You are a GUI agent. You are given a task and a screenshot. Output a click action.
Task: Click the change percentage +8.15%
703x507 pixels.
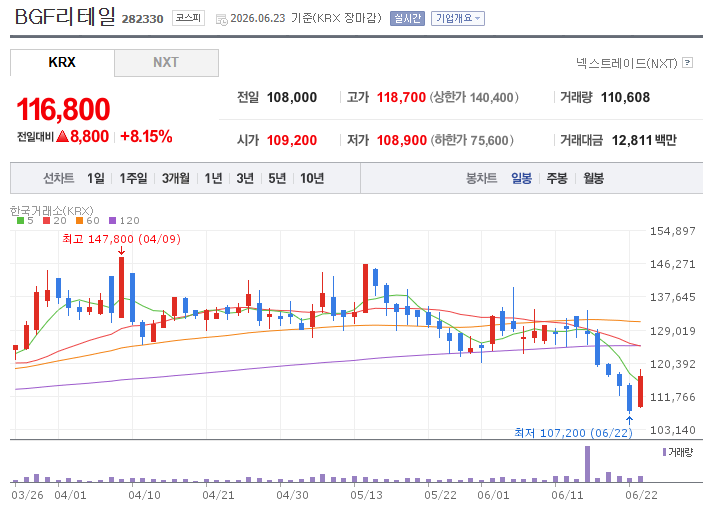[x=146, y=136]
